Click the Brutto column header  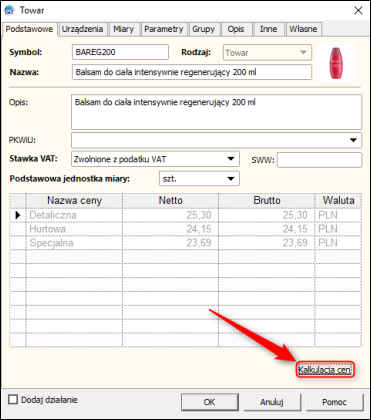tap(267, 200)
